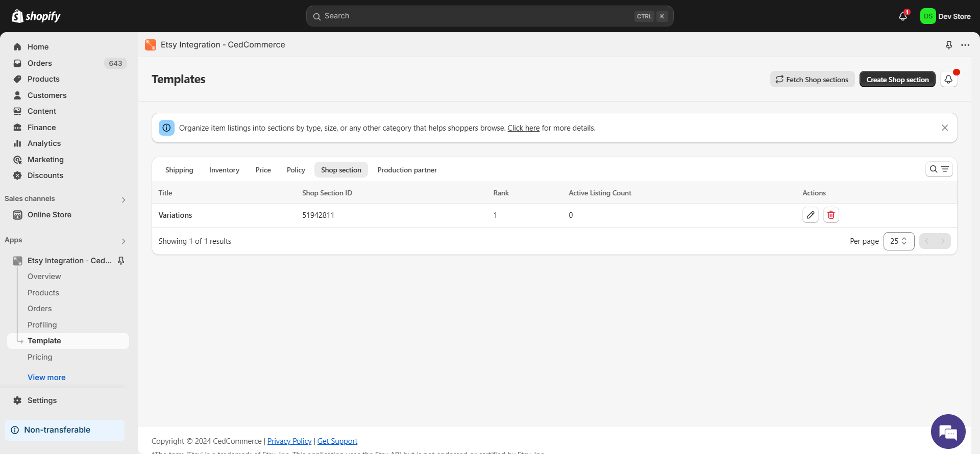
Task: Click the Content icon
Action: point(17,111)
